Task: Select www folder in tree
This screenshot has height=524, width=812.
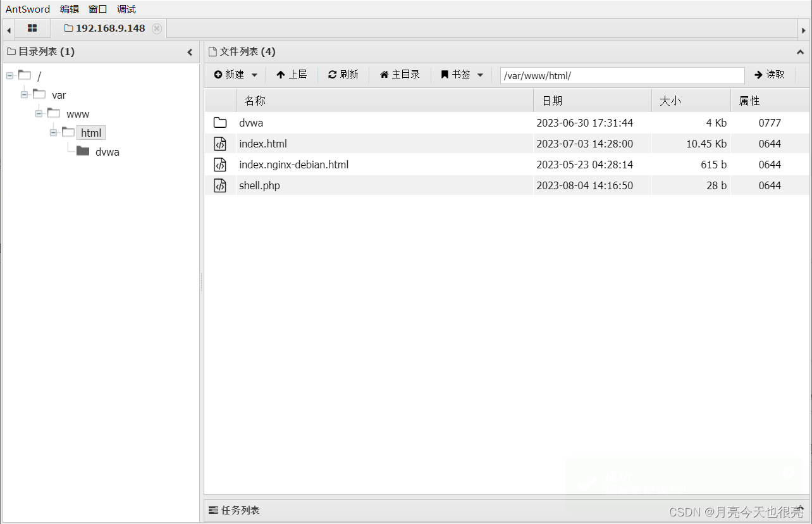Action: coord(78,115)
